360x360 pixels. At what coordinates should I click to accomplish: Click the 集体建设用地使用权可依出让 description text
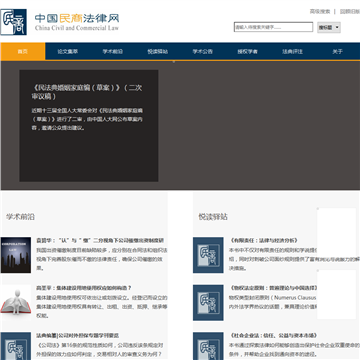coord(102,307)
